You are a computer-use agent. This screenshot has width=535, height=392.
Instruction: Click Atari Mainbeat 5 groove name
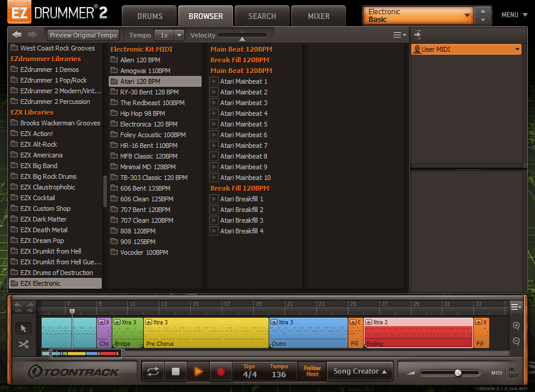pos(244,124)
